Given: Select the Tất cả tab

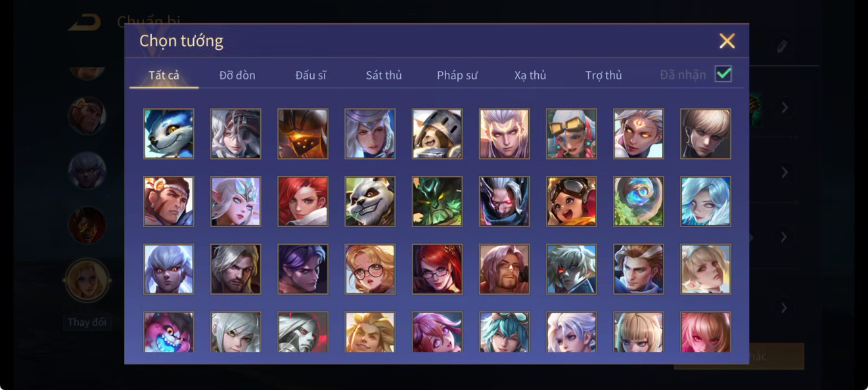Looking at the screenshot, I should 164,75.
